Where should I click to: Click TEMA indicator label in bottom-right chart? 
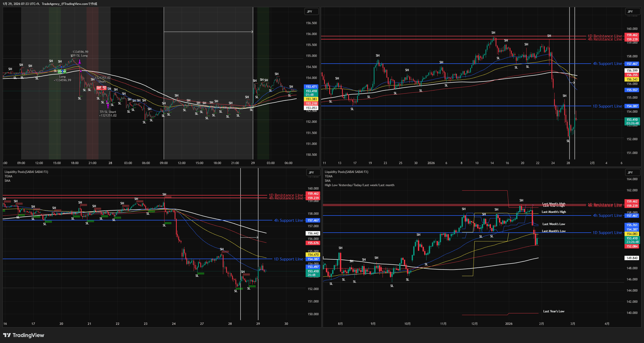[328, 176]
